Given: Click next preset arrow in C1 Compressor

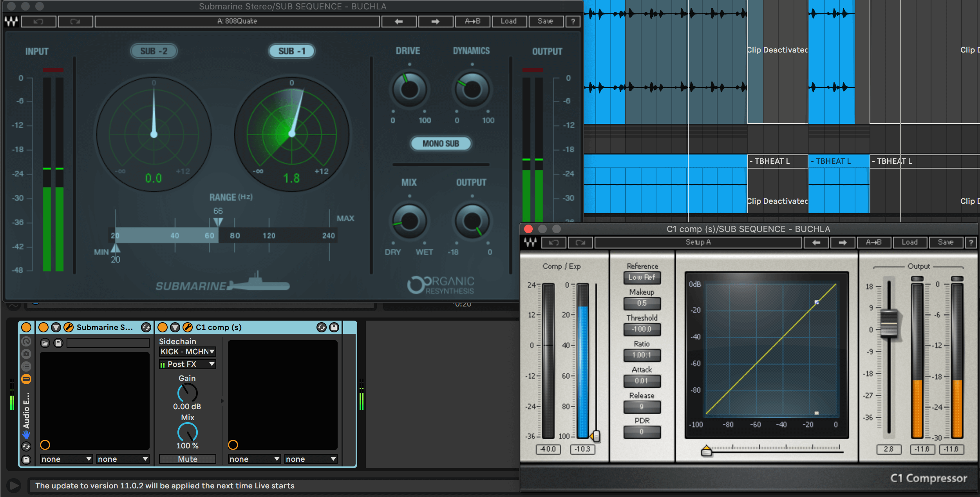Looking at the screenshot, I should [x=843, y=243].
